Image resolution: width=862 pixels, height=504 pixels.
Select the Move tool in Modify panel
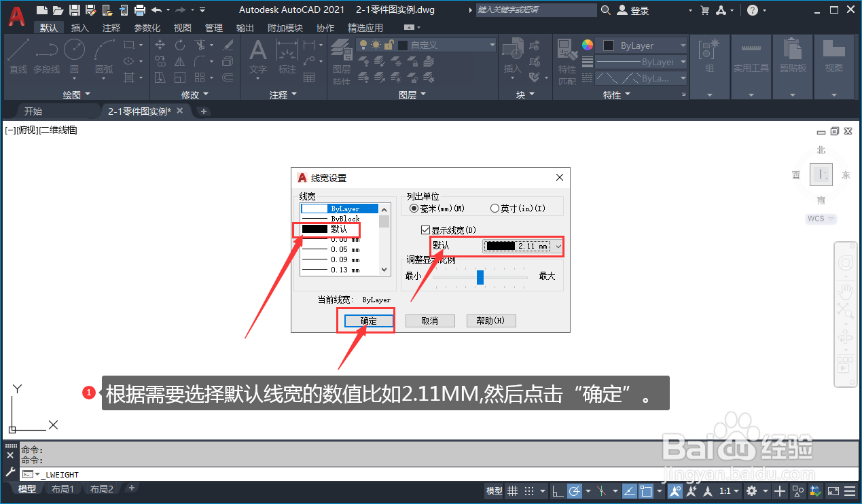[160, 45]
